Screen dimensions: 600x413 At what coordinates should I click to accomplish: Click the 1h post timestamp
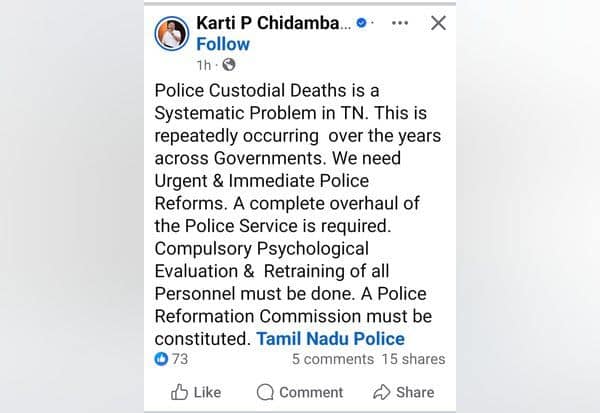(x=204, y=65)
